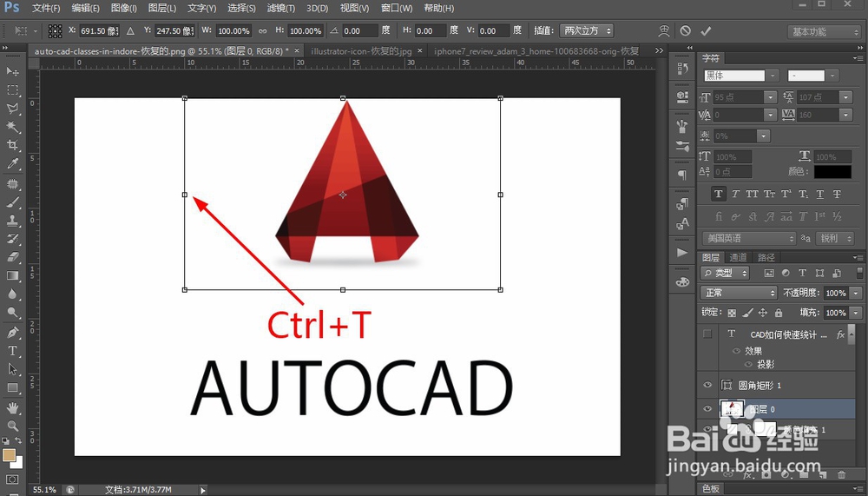Open the 正常 blend mode dropdown
Image resolution: width=868 pixels, height=496 pixels.
(739, 293)
